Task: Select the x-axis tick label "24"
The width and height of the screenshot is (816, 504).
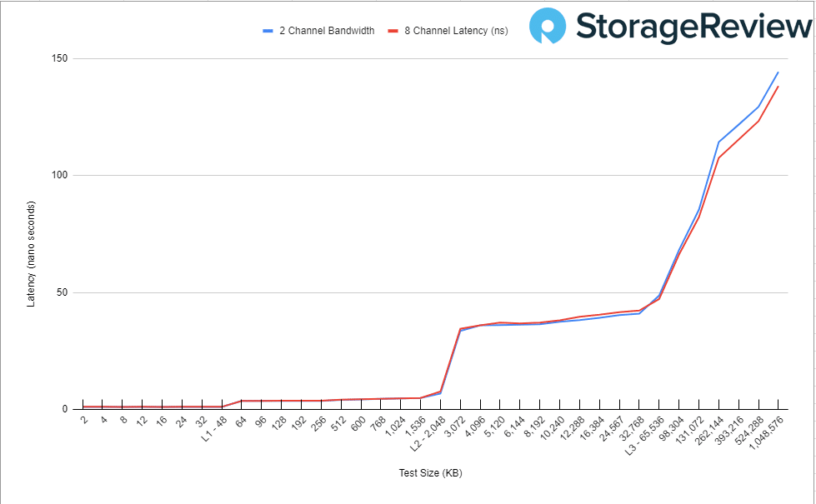Action: 182,422
